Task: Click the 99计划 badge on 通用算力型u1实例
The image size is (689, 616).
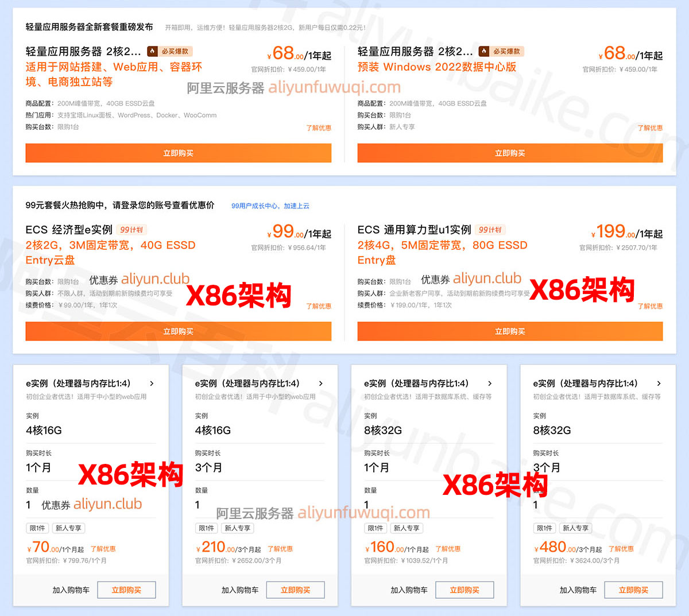Action: [x=490, y=230]
